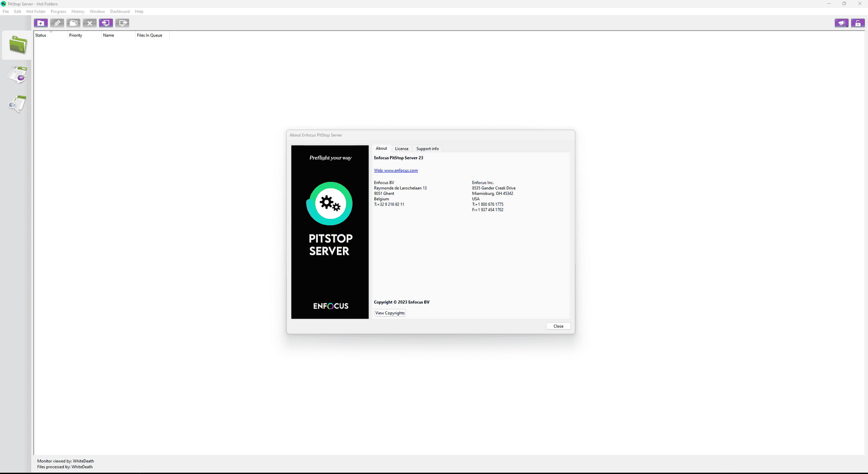Image resolution: width=868 pixels, height=474 pixels.
Task: Open the Hot Folder menu
Action: pyautogui.click(x=36, y=11)
